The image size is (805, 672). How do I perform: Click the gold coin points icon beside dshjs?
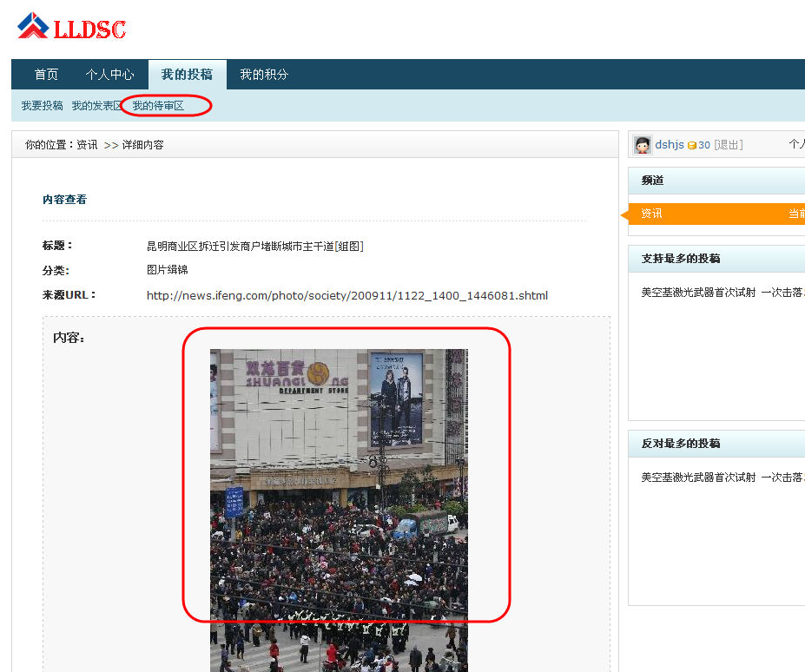pos(693,144)
